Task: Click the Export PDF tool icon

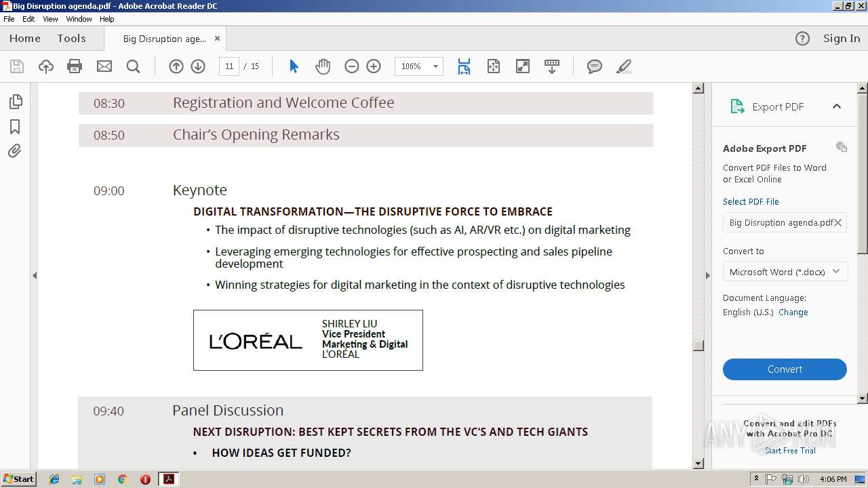Action: click(x=737, y=106)
